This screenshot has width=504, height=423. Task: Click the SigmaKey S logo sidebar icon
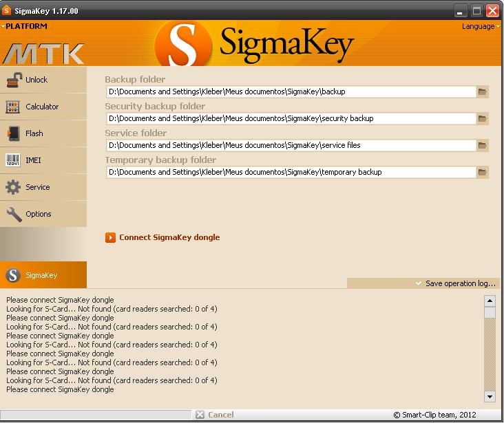pyautogui.click(x=13, y=275)
